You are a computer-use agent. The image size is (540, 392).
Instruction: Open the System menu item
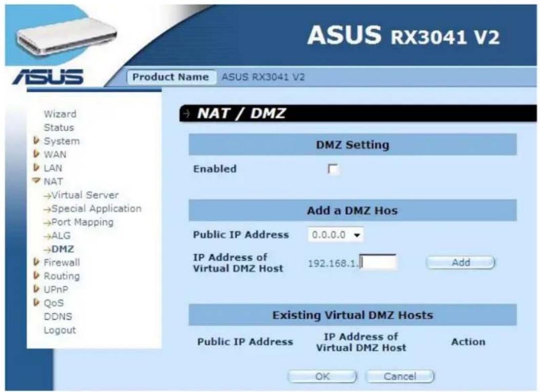61,141
